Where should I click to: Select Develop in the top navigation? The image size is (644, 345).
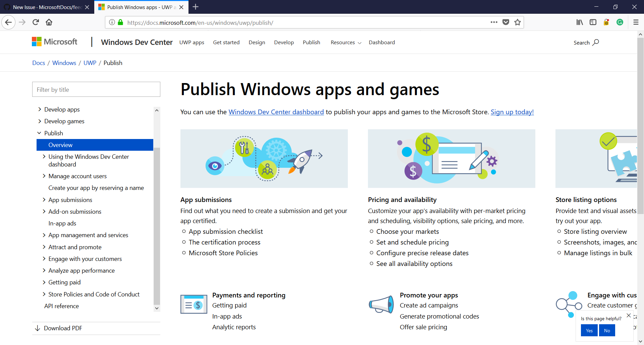pos(284,42)
